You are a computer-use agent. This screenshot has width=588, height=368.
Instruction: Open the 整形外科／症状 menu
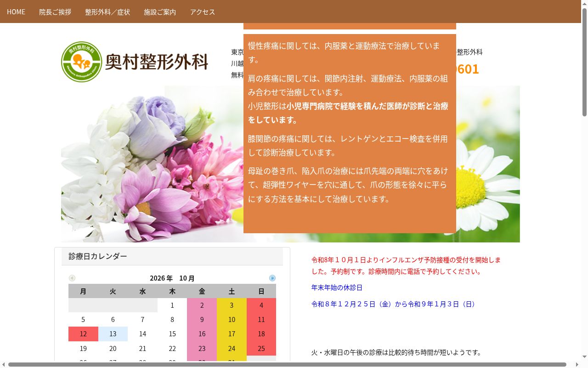tap(107, 11)
